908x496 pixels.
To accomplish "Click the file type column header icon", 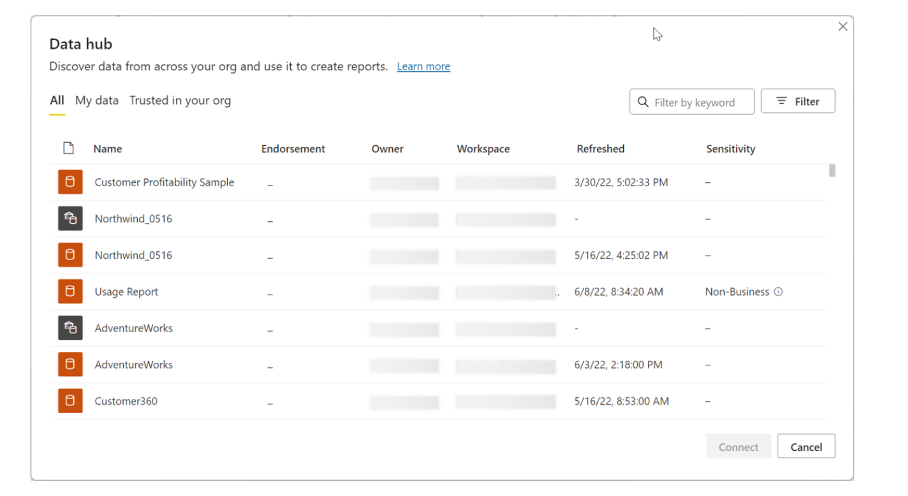I will tap(69, 148).
